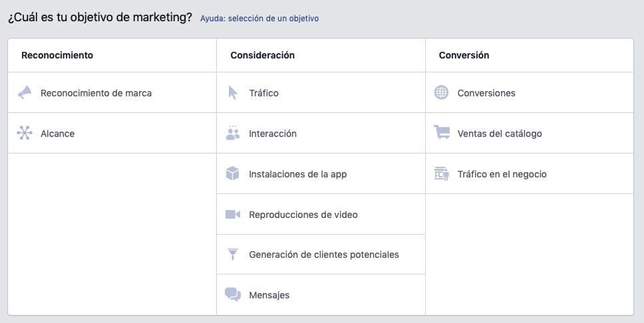Click the storefront icon for business traffic

[442, 173]
